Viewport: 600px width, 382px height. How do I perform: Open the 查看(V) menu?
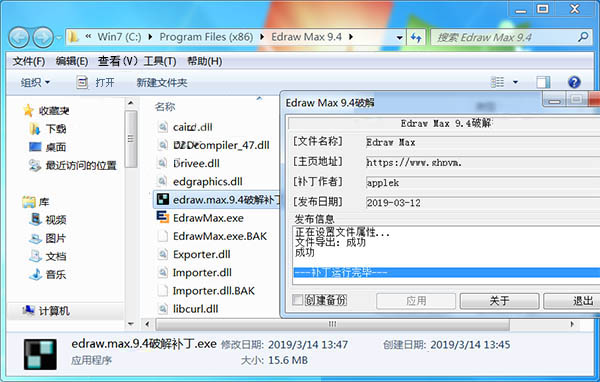pos(117,61)
